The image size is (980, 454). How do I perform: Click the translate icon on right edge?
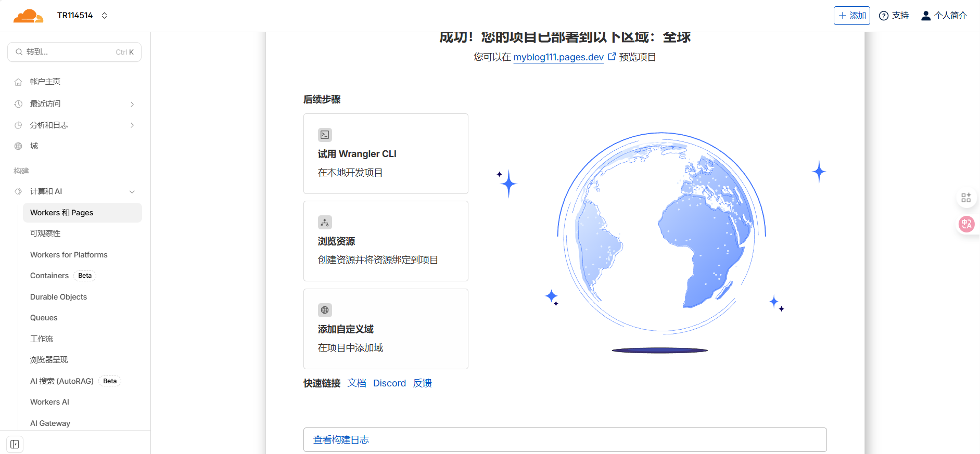966,224
